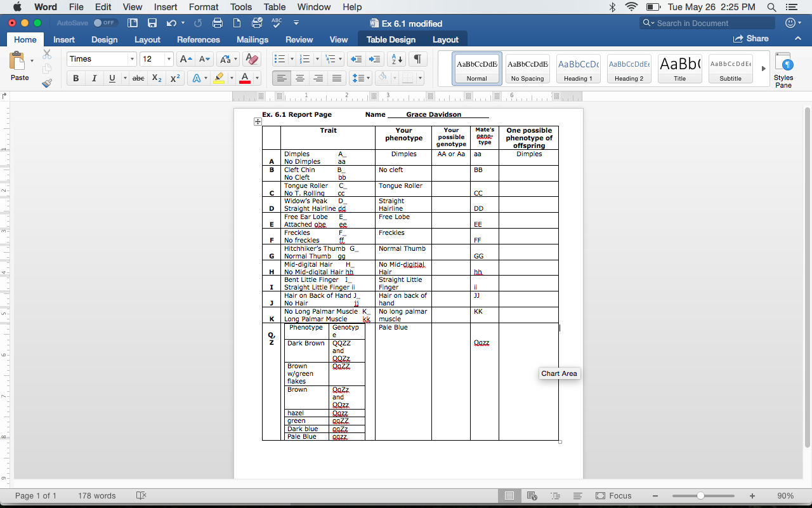Apply Subscript formatting
Image resolution: width=812 pixels, height=508 pixels.
(155, 78)
